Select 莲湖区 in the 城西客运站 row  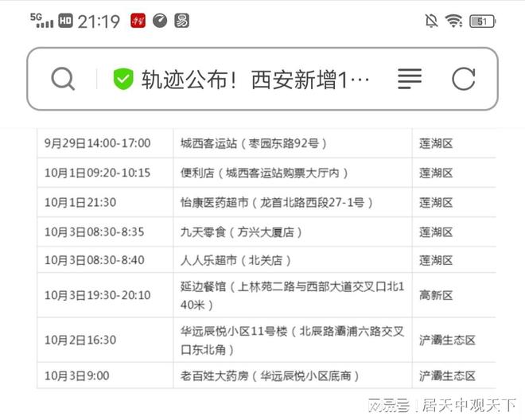454,143
